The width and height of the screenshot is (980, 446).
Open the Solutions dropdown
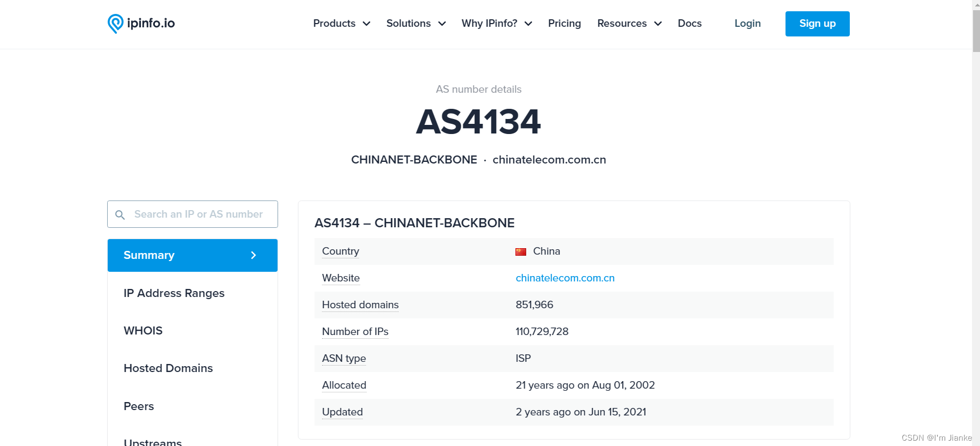(x=416, y=24)
